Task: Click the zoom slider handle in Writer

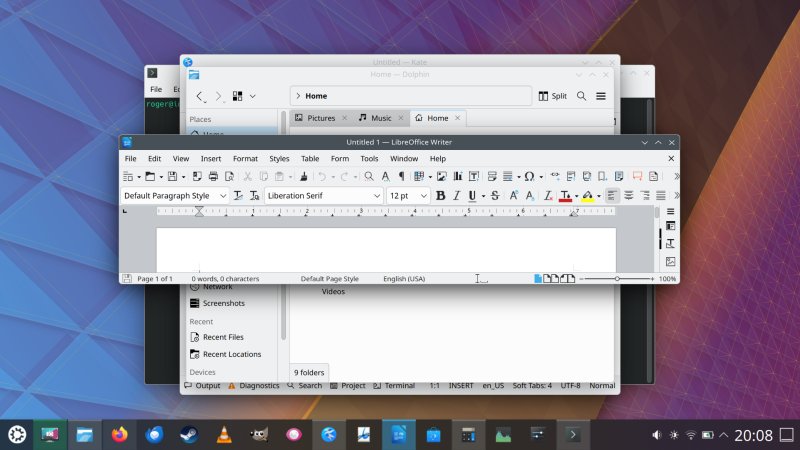Action: pos(617,279)
